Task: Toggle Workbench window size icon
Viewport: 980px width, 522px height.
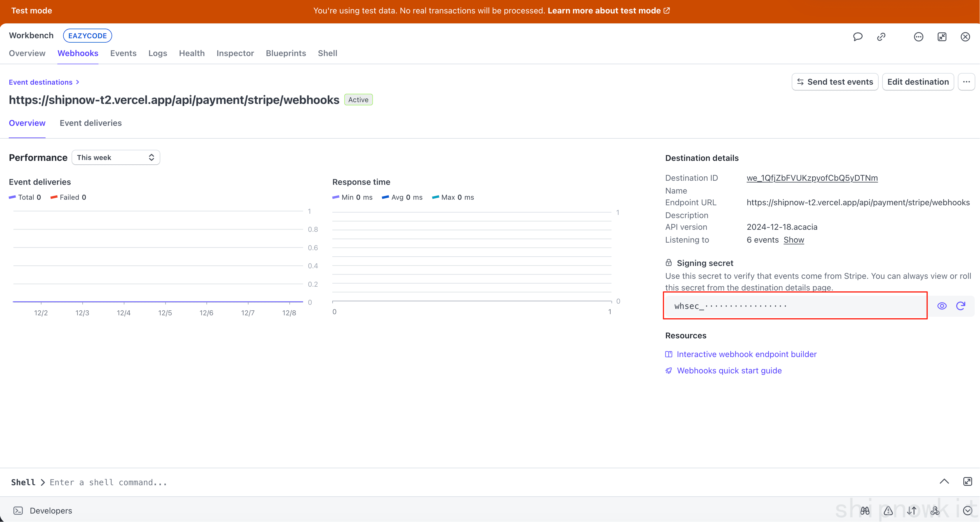Action: coord(942,36)
